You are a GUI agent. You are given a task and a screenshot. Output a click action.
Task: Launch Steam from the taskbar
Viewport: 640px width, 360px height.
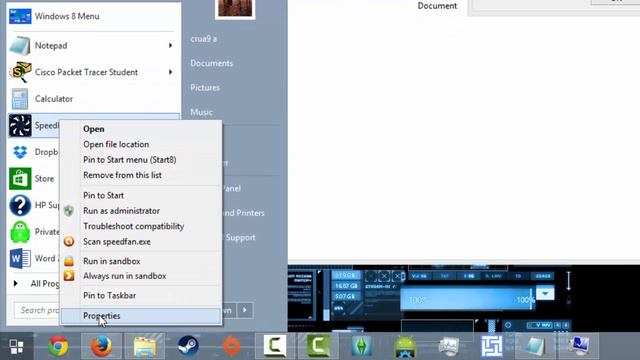click(x=188, y=346)
